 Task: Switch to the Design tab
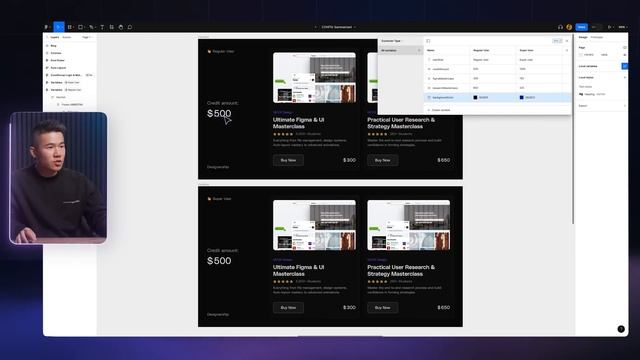point(583,37)
